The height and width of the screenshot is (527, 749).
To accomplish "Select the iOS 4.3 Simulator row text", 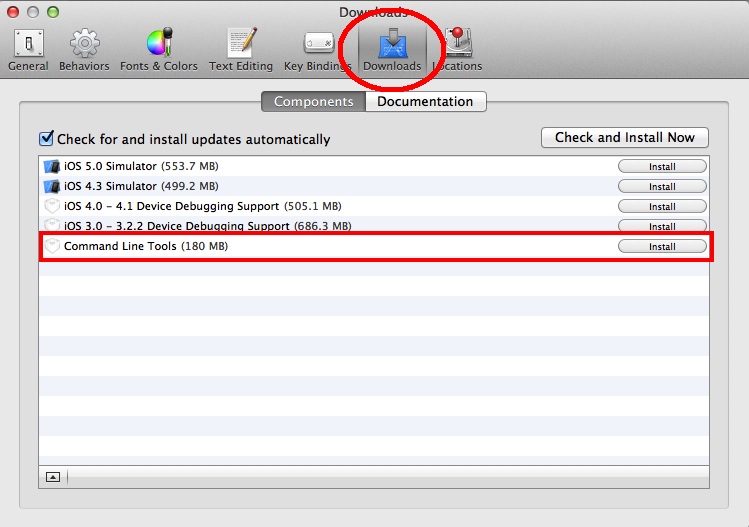I will click(141, 186).
